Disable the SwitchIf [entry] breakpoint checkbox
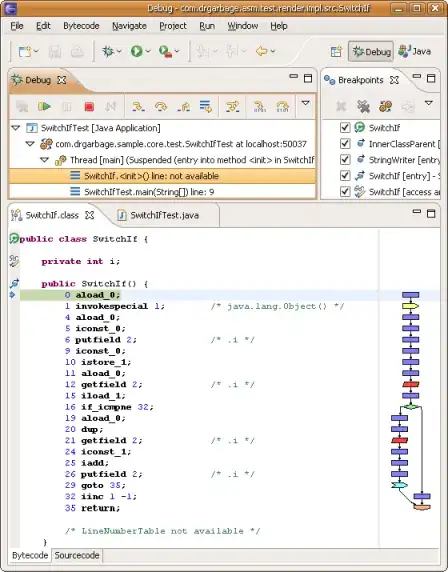 345,175
